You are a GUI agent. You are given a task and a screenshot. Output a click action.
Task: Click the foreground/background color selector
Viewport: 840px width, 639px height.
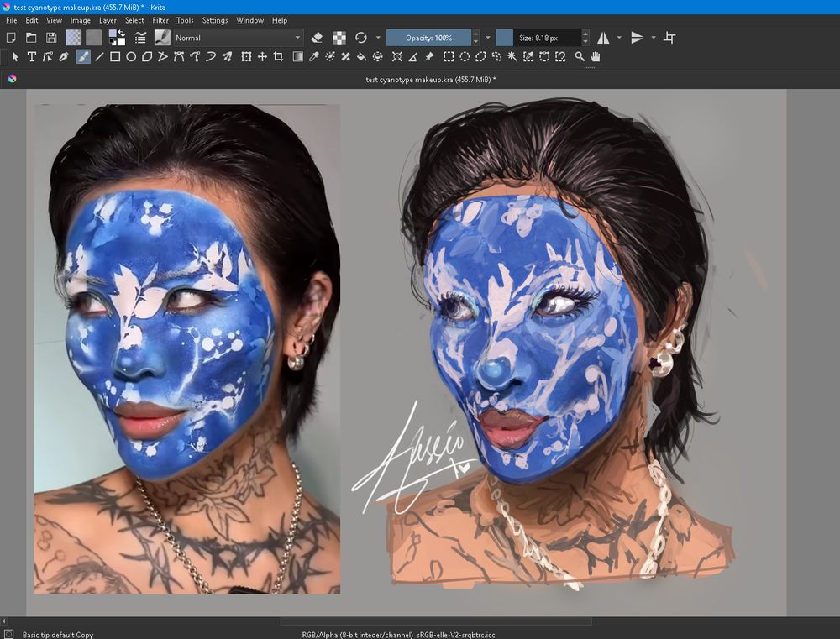pyautogui.click(x=117, y=38)
